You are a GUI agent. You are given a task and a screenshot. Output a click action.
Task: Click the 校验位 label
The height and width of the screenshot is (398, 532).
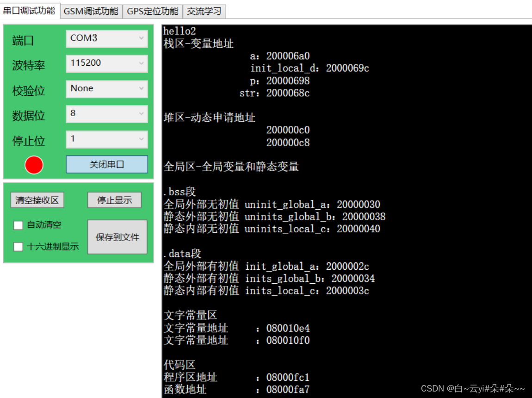click(x=29, y=91)
